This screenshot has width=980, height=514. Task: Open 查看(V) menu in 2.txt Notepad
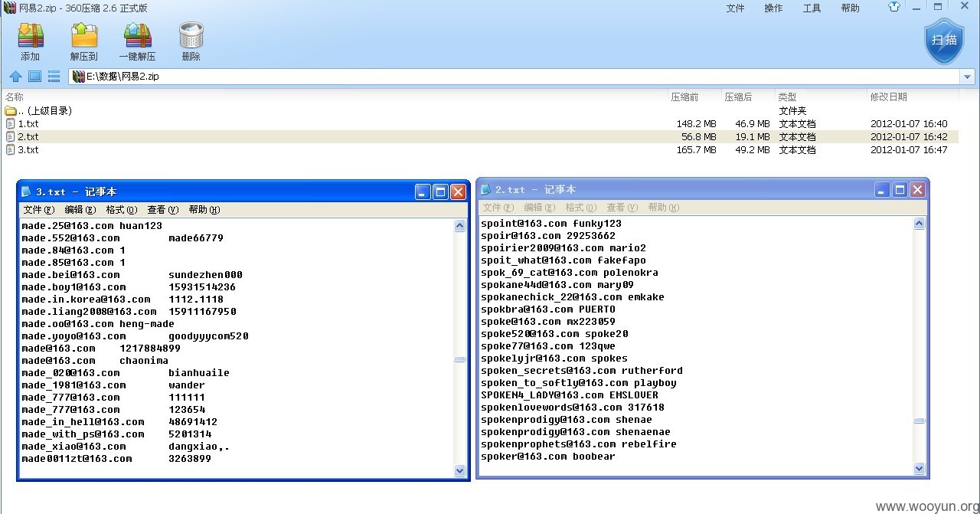[622, 208]
